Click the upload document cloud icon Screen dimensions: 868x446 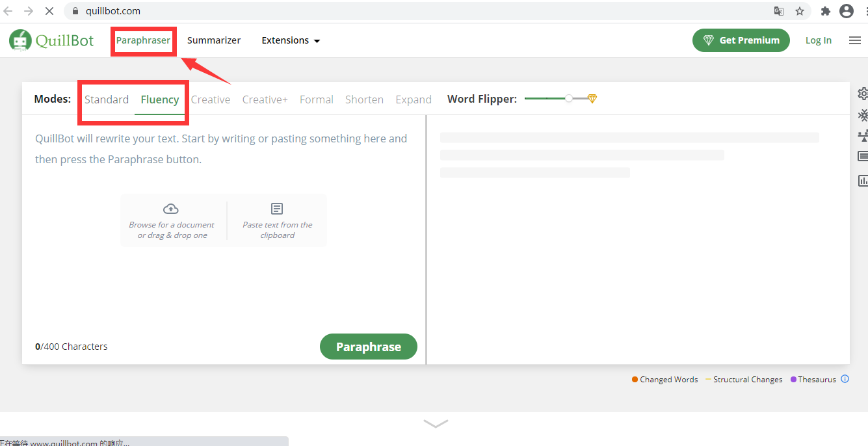tap(171, 209)
